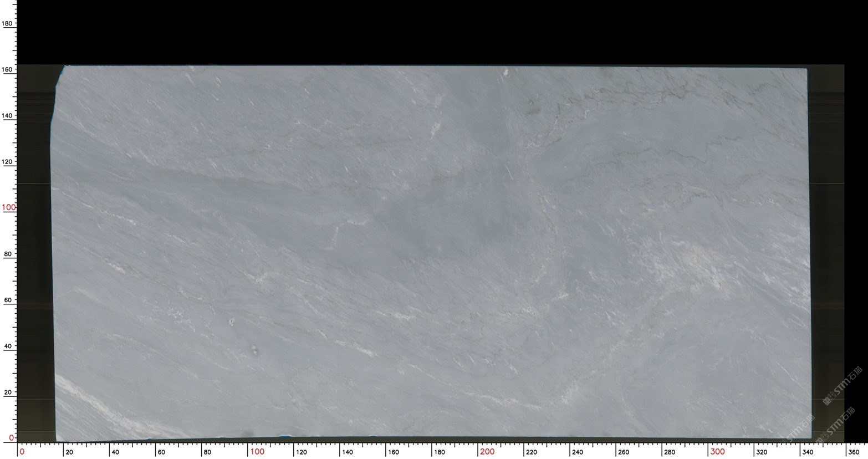Click the 60 label on vertical ruler

point(9,300)
